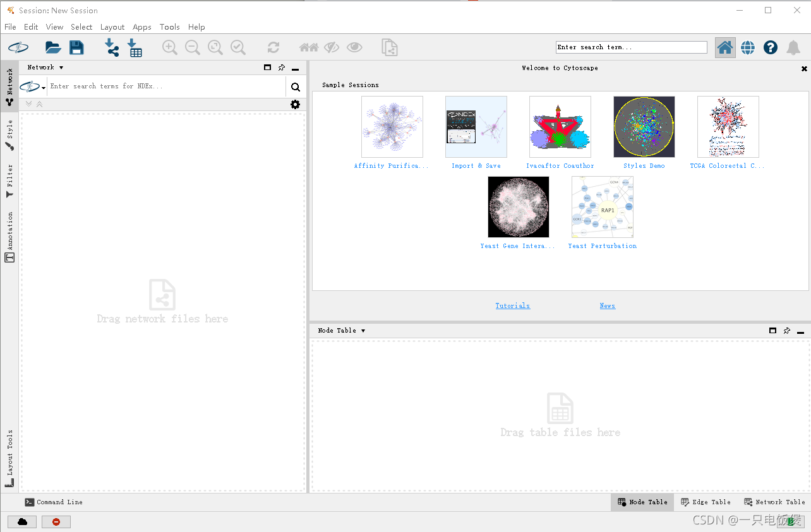This screenshot has width=811, height=532.
Task: Minimize the Network panel
Action: [x=296, y=69]
